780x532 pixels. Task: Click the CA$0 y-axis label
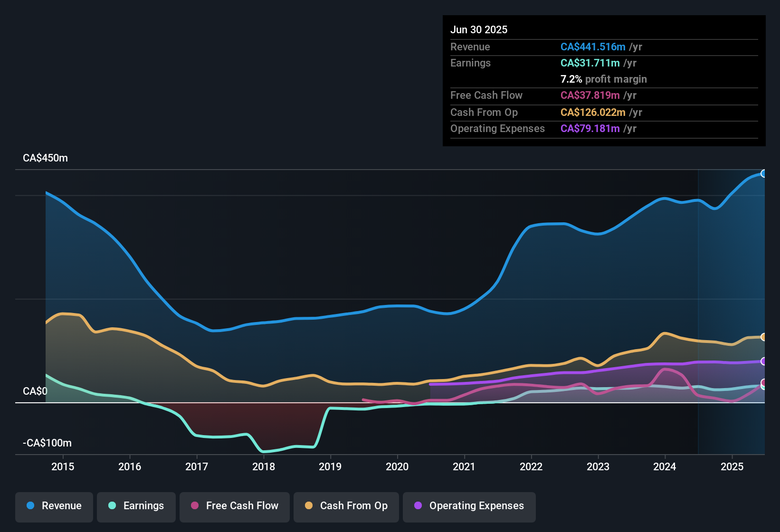tap(35, 391)
